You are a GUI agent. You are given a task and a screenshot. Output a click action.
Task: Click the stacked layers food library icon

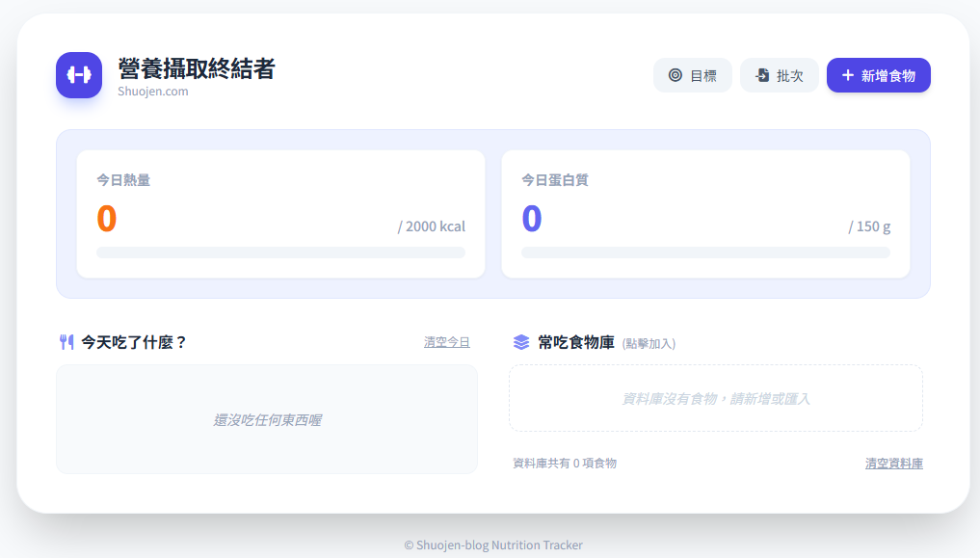pos(521,342)
